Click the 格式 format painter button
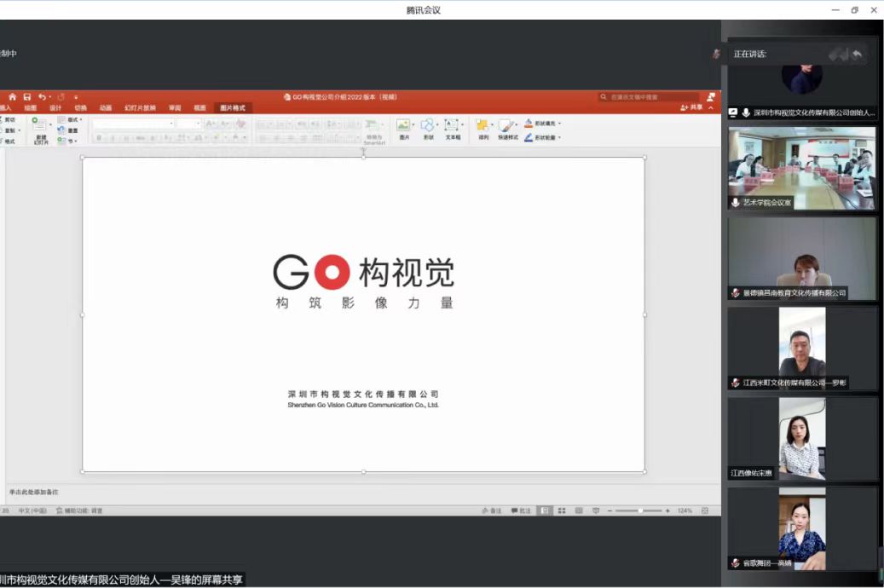The image size is (884, 588). click(x=8, y=141)
